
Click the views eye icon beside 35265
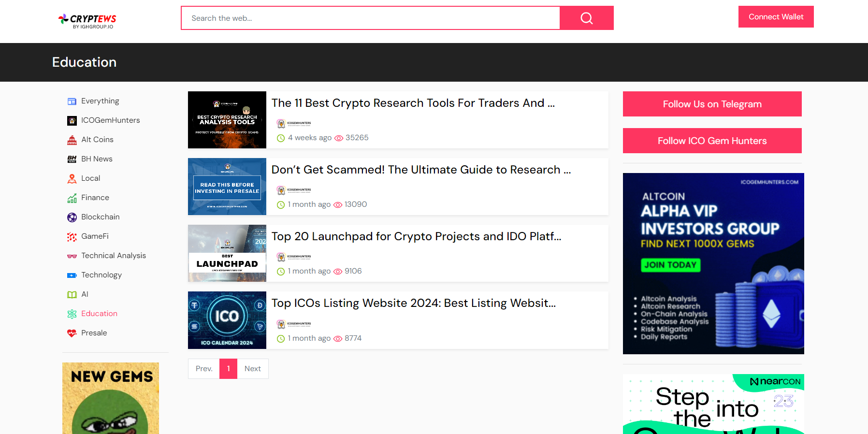(339, 138)
